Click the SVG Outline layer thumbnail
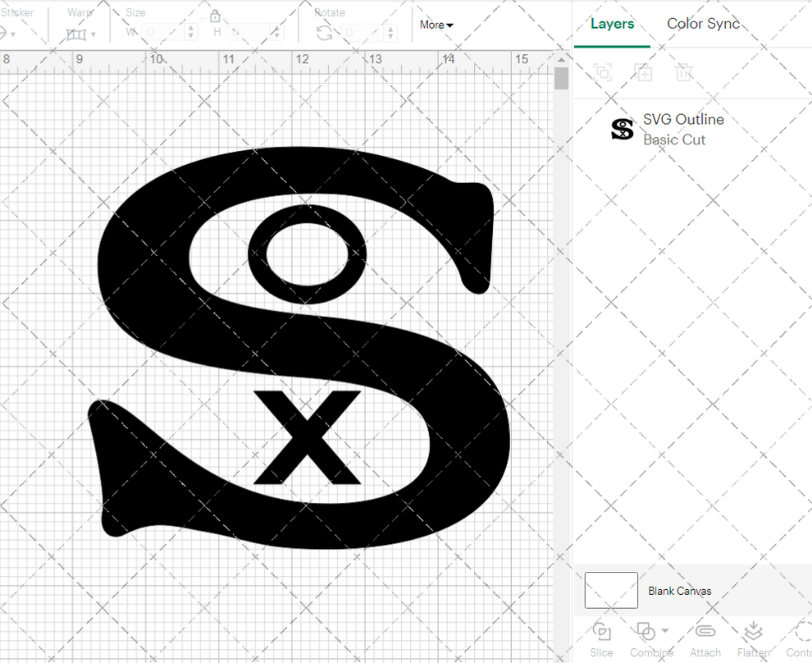Viewport: 812px width, 663px height. [621, 129]
